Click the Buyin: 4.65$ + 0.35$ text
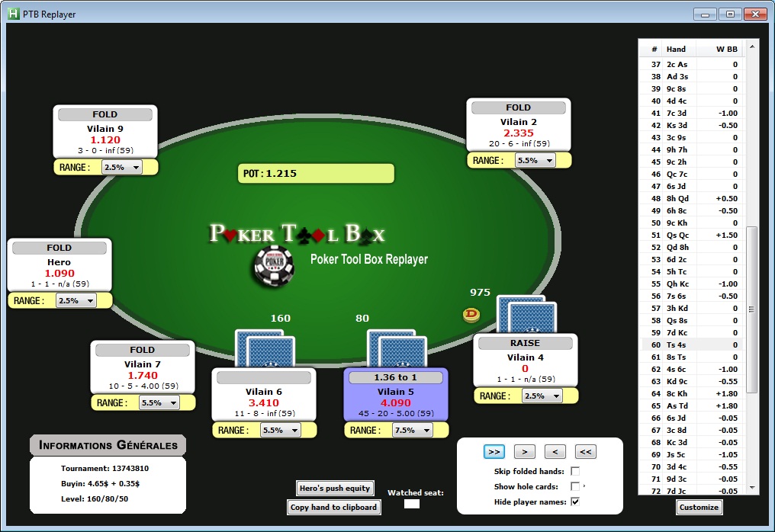Viewport: 775px width, 532px height. [x=101, y=483]
